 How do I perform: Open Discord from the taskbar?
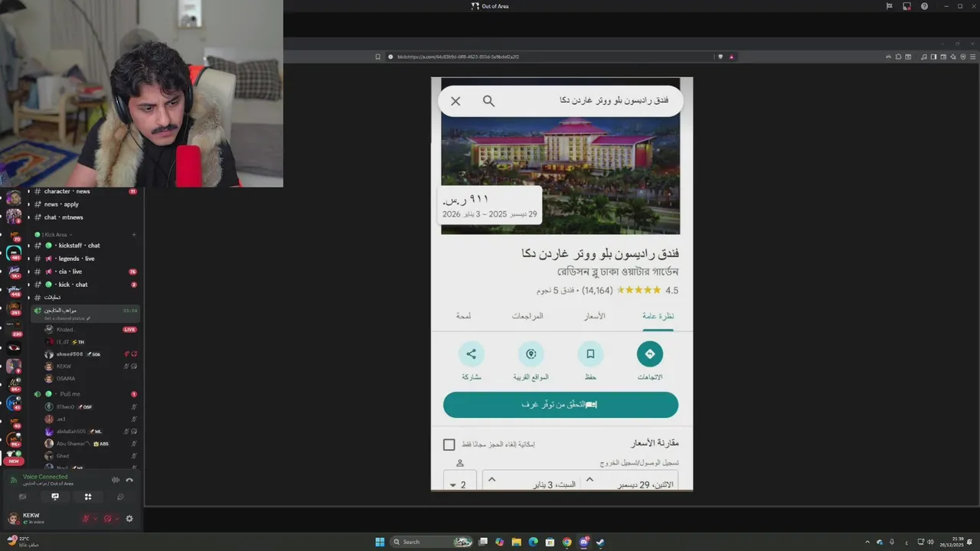pos(584,542)
